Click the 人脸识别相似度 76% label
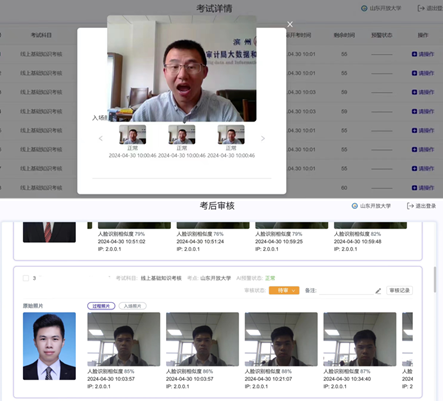The image size is (443, 401). coord(200,234)
